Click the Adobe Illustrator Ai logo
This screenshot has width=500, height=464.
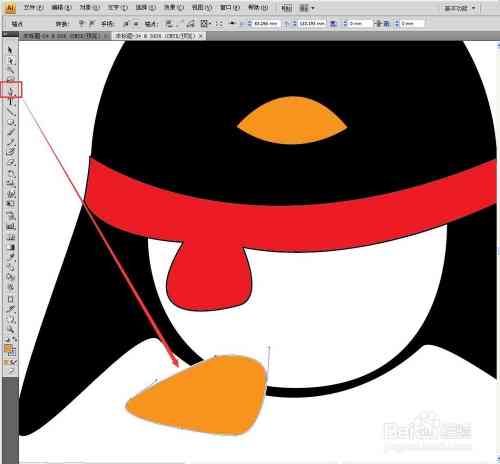coord(11,8)
